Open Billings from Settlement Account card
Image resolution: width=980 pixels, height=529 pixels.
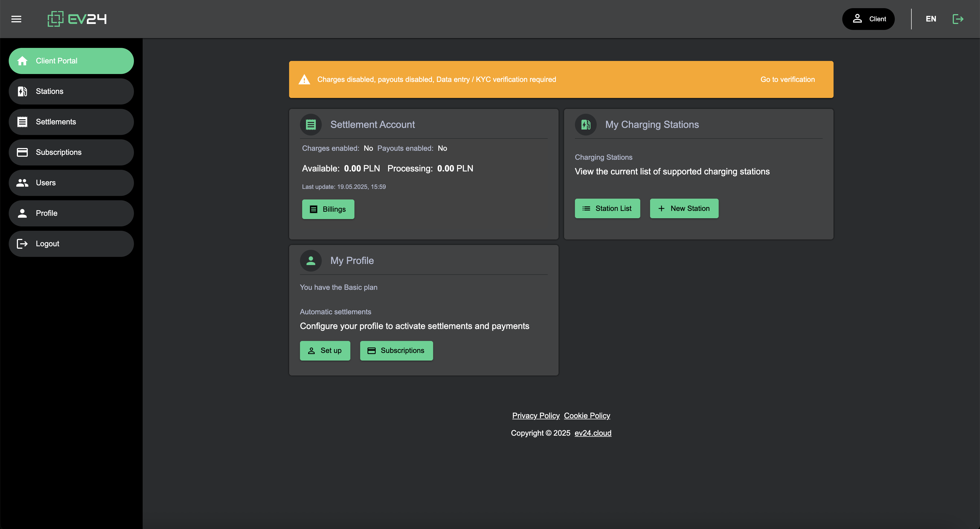click(x=328, y=209)
